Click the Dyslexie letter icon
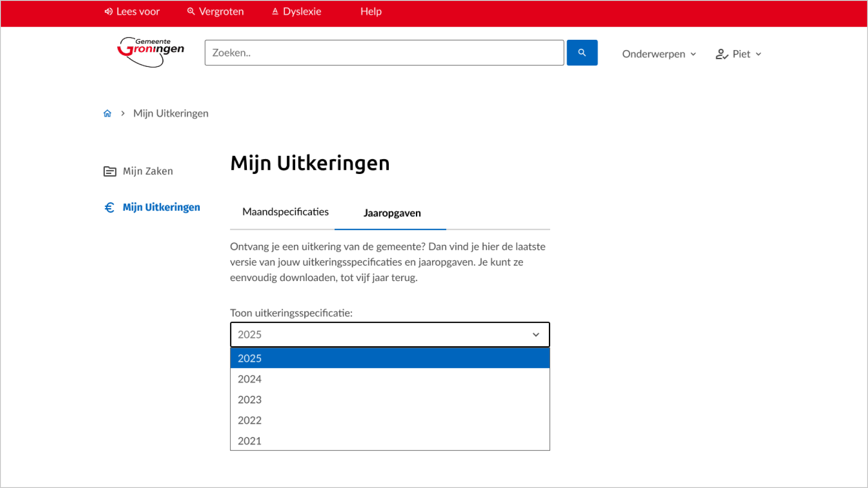Image resolution: width=868 pixels, height=488 pixels. (275, 11)
